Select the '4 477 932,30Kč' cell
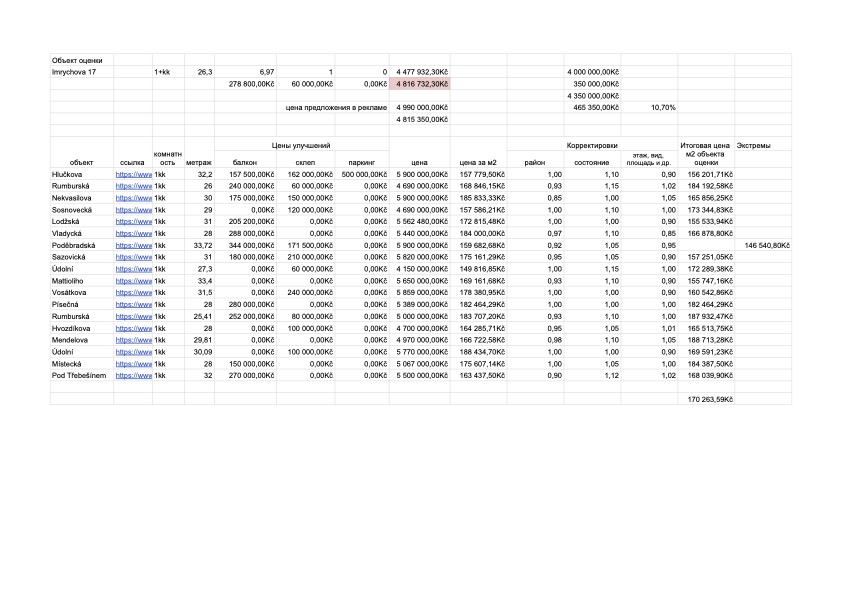This screenshot has height=595, width=842. pyautogui.click(x=422, y=72)
